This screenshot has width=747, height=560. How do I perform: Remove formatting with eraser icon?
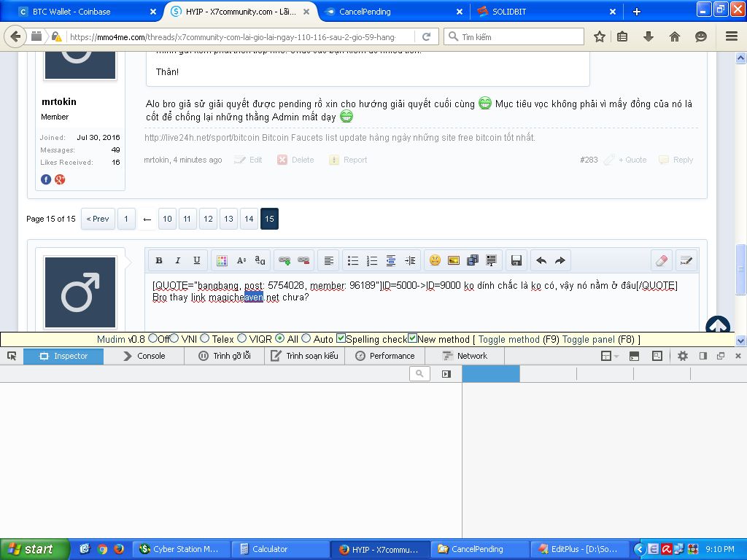click(x=662, y=260)
